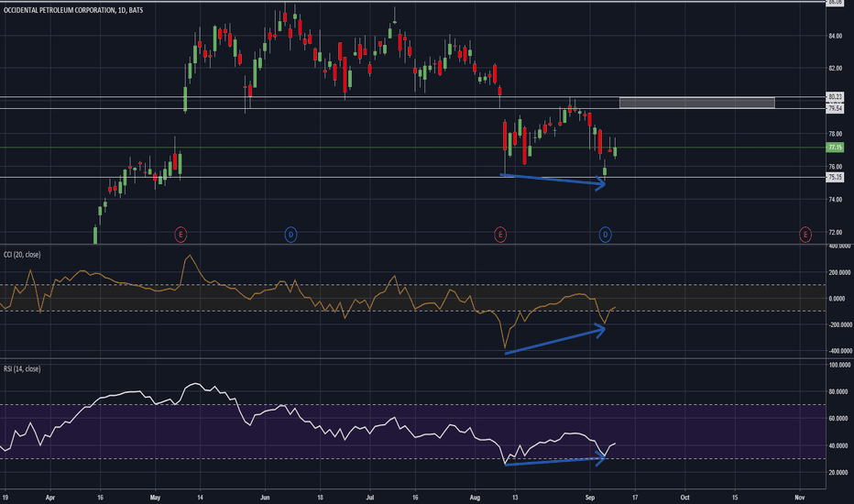Click the 75.35 support line price label

click(x=835, y=177)
